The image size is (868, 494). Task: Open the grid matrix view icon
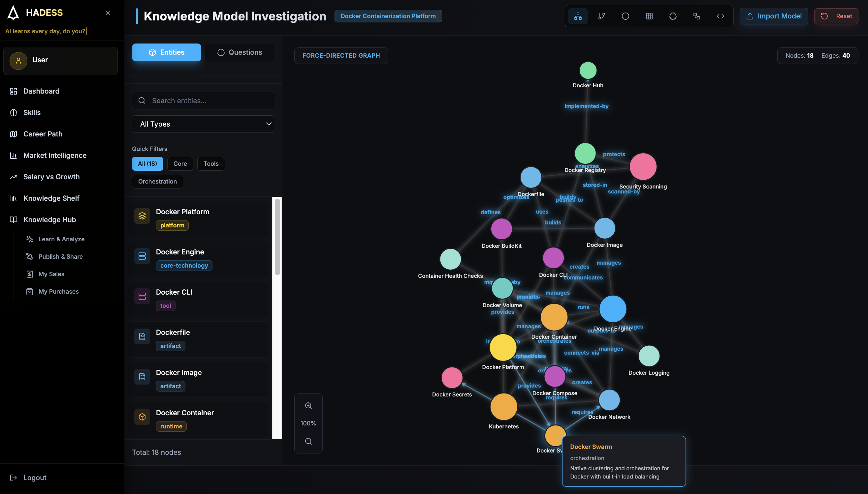point(649,16)
